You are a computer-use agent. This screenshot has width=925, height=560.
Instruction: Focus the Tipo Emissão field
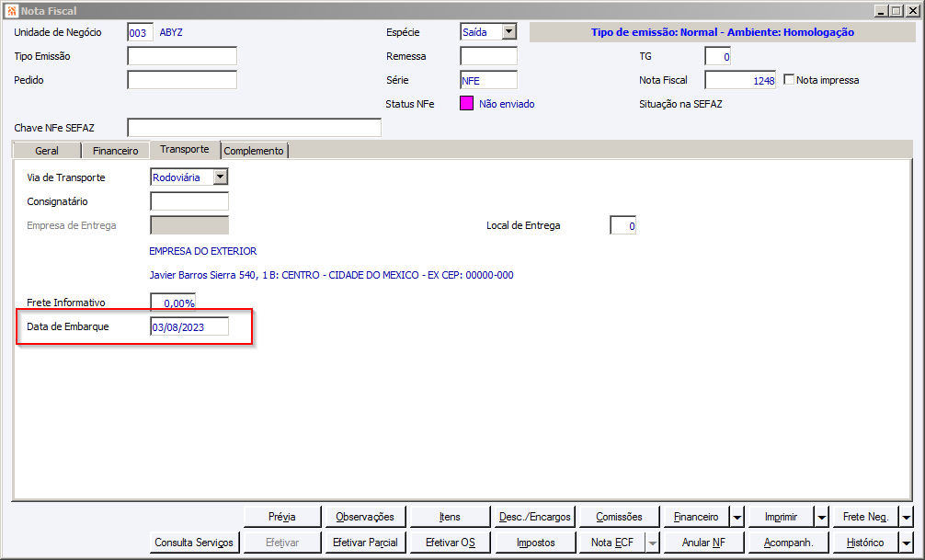pyautogui.click(x=182, y=56)
